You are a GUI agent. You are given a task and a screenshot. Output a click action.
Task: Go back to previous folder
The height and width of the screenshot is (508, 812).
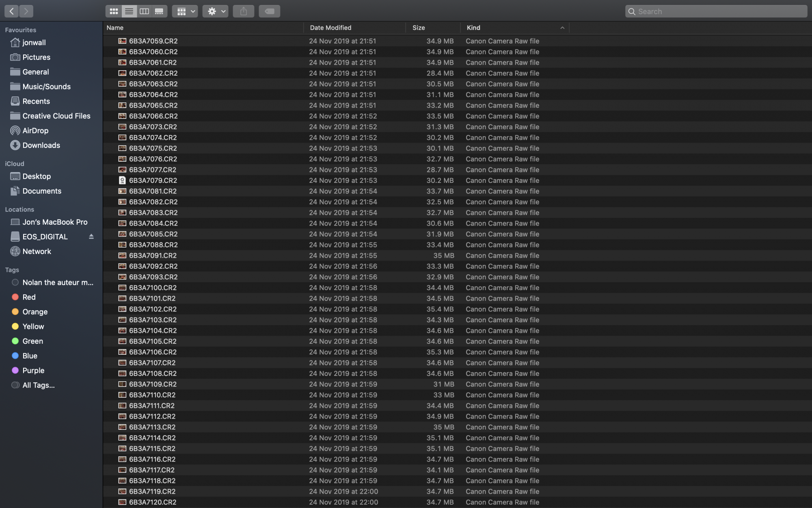(11, 11)
